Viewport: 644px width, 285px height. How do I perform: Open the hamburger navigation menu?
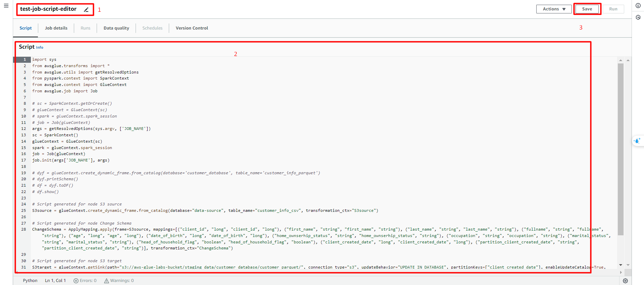[x=6, y=6]
